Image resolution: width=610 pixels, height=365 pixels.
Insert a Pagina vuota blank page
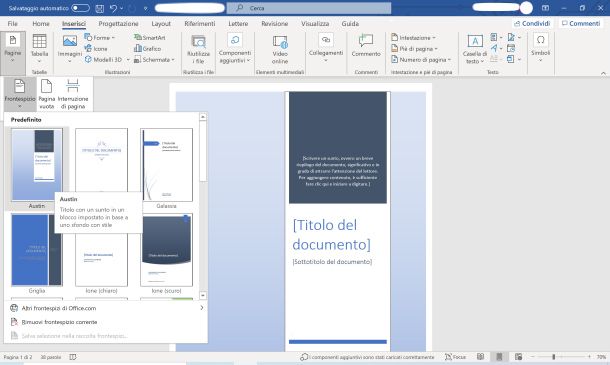[x=46, y=93]
